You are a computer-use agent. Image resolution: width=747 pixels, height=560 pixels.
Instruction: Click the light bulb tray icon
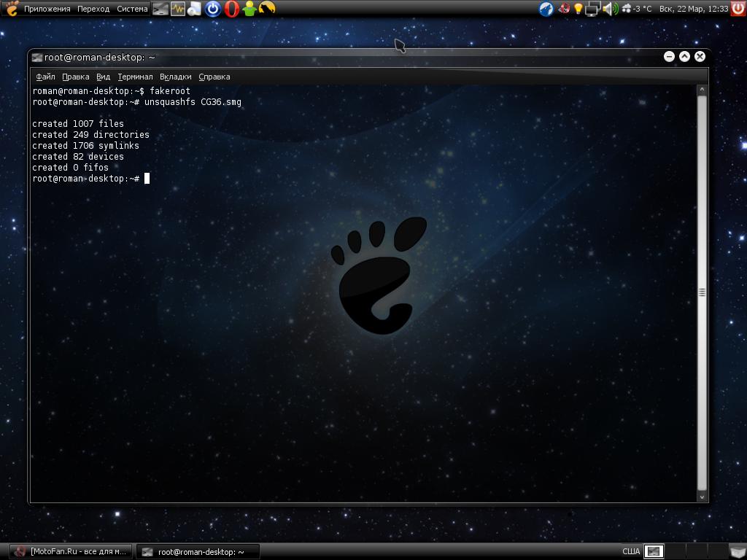tap(578, 9)
